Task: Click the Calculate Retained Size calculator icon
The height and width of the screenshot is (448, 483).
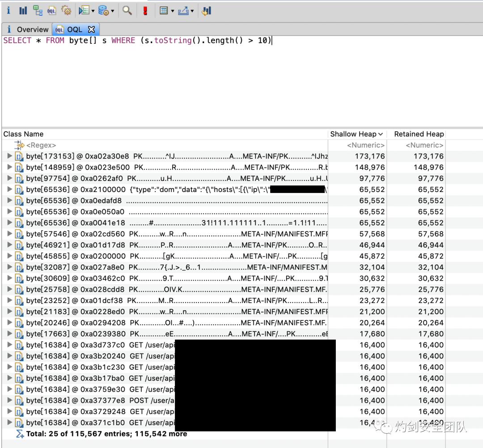Action: pyautogui.click(x=164, y=11)
